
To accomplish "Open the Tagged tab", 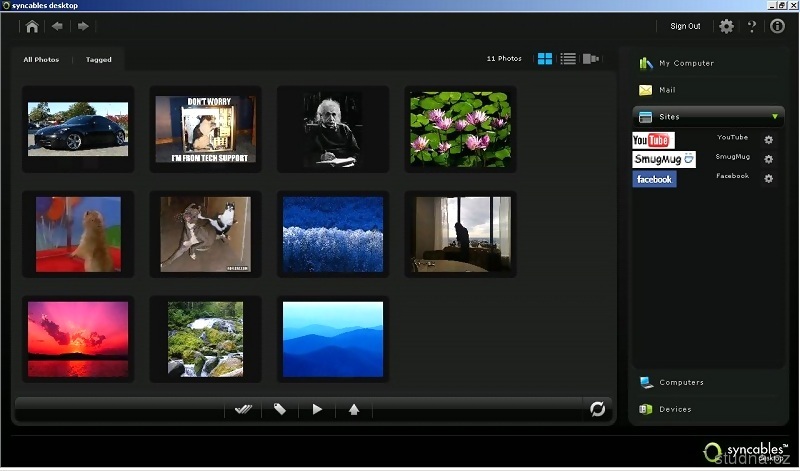I will coord(99,60).
